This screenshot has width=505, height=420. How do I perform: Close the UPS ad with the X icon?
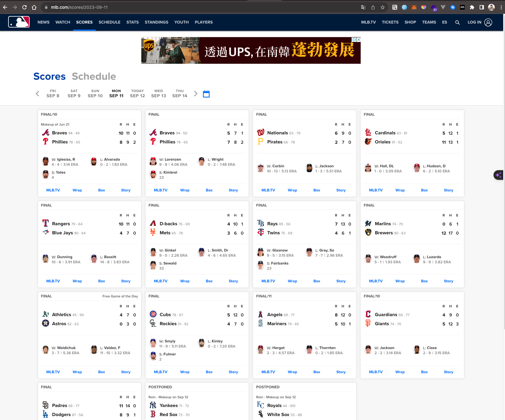(359, 40)
